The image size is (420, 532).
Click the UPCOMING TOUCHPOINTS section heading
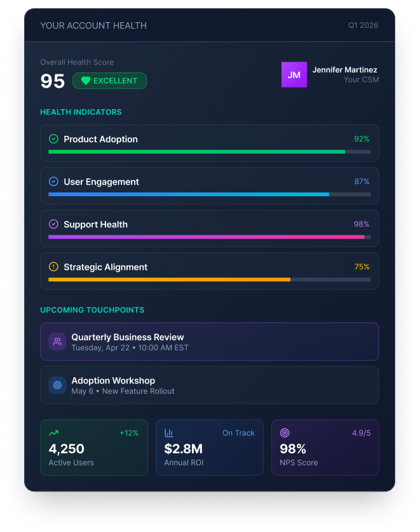click(92, 310)
